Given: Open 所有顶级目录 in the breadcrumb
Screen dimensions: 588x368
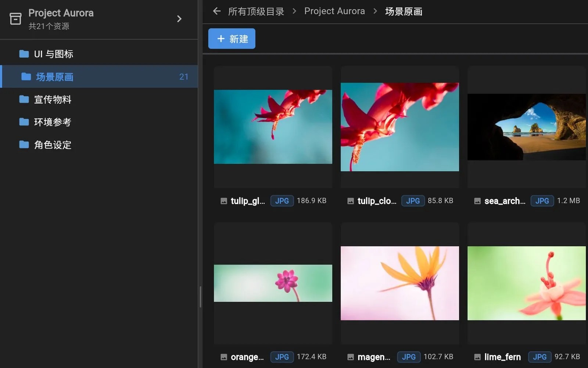Looking at the screenshot, I should [x=256, y=11].
